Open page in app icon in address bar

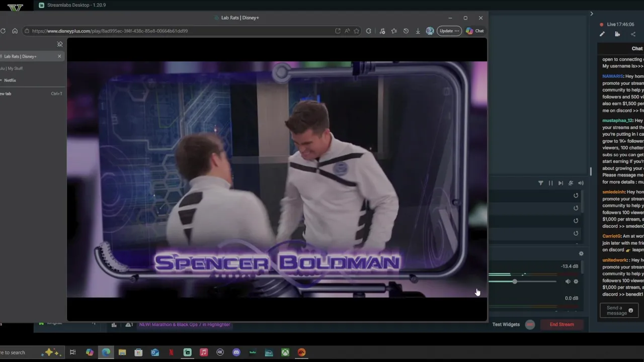point(338,31)
